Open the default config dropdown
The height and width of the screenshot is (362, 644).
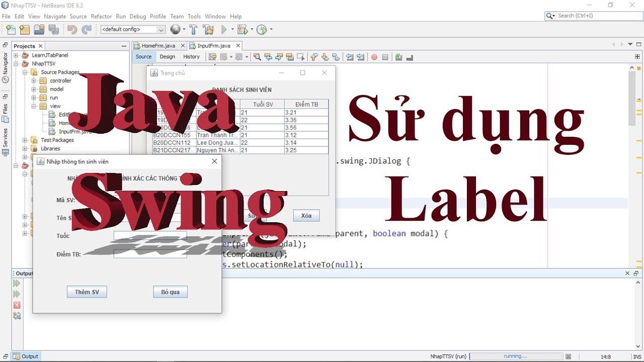point(133,30)
